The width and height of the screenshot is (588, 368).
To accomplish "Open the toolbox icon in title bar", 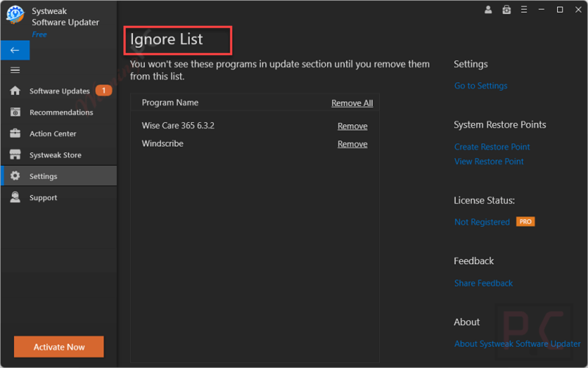I will click(x=506, y=10).
